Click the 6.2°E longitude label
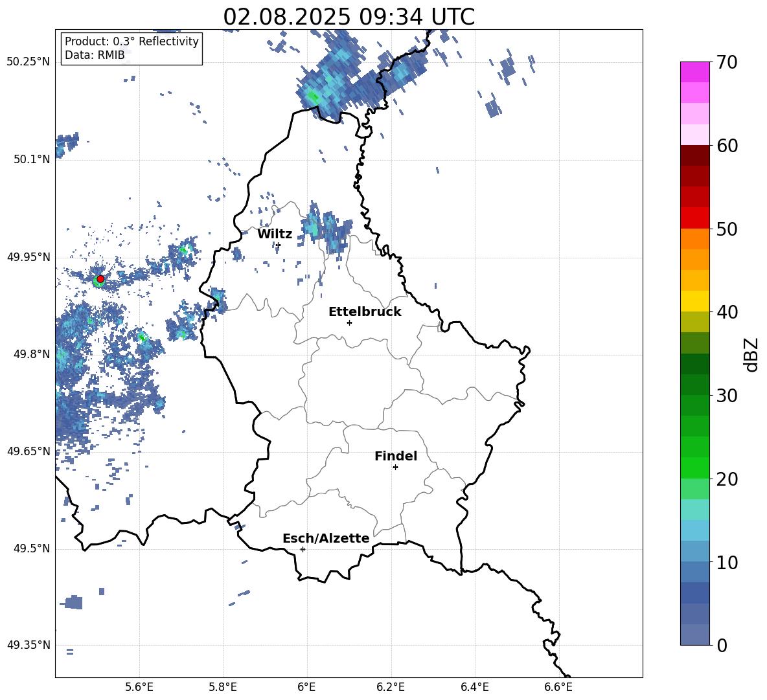767x700 pixels. pos(391,687)
